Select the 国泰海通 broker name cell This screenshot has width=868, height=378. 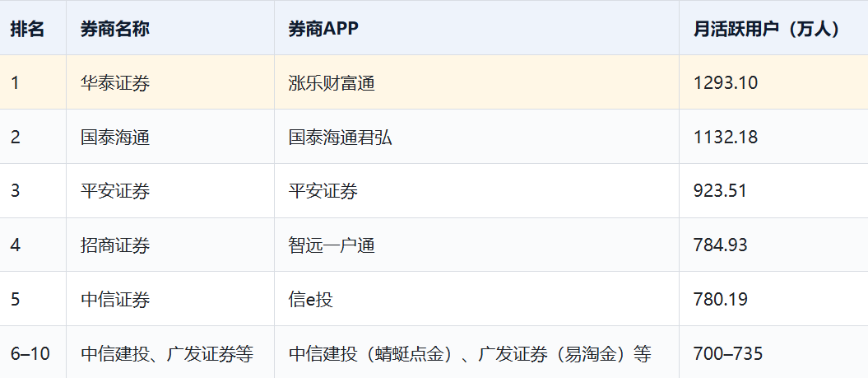tap(170, 137)
